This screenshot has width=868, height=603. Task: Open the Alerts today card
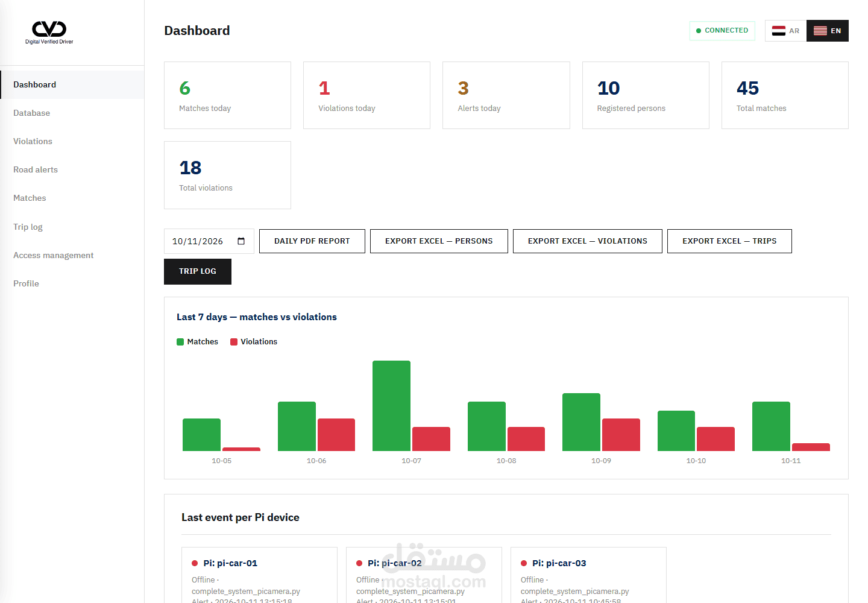click(506, 95)
